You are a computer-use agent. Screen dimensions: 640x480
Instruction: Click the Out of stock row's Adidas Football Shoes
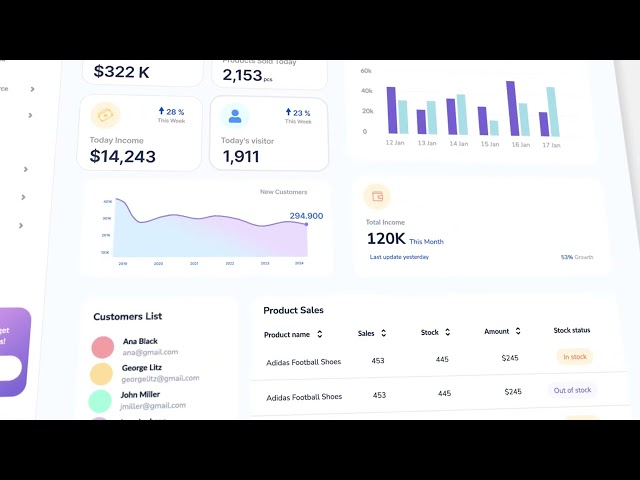click(x=304, y=397)
